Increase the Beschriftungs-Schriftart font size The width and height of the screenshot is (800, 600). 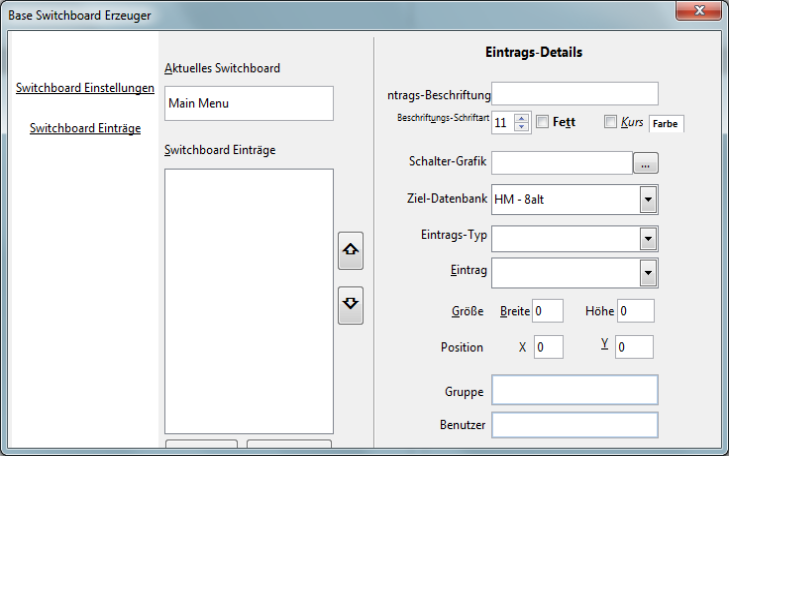click(521, 118)
